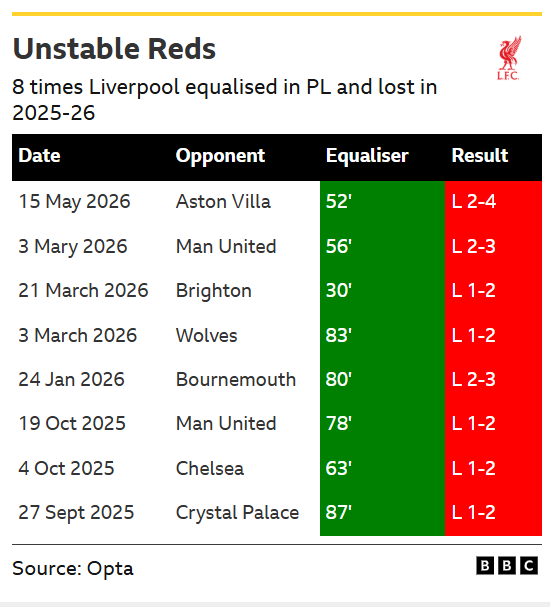Click the subtitle about Liverpool equalising
Viewport: 550px width, 607px height.
224,99
